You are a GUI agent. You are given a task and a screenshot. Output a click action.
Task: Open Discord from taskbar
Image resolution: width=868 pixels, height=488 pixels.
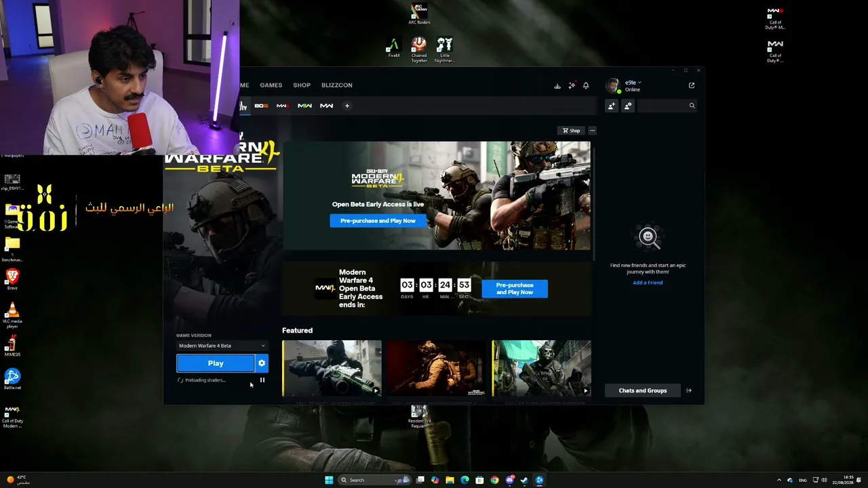click(x=509, y=480)
